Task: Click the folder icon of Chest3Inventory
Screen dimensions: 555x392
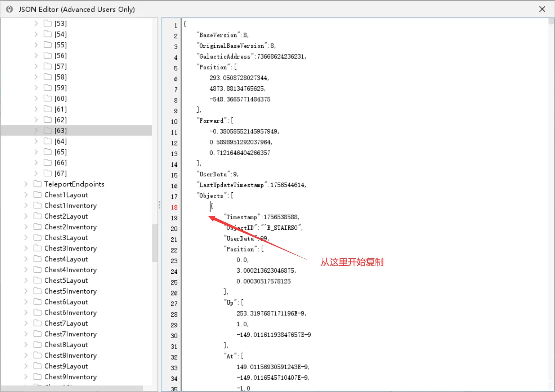Action: [x=38, y=248]
